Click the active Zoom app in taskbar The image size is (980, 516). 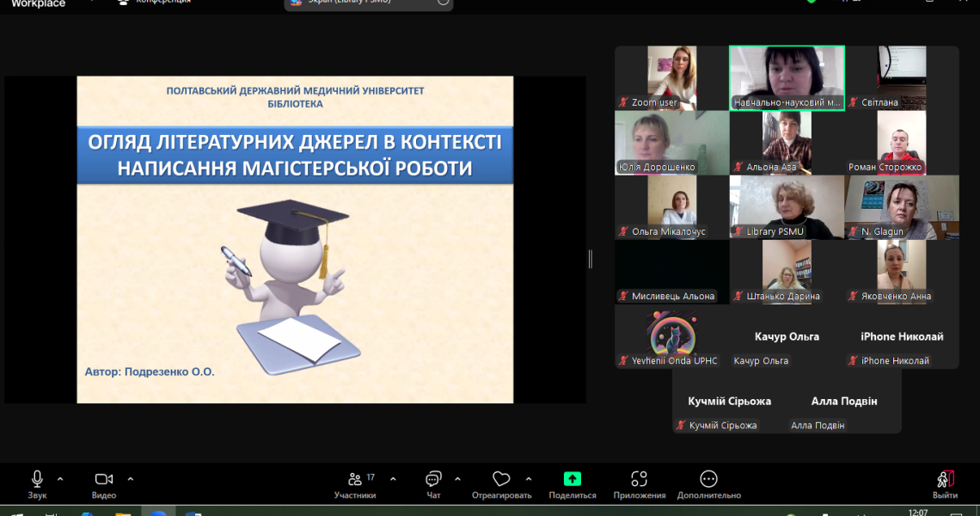pos(158,513)
